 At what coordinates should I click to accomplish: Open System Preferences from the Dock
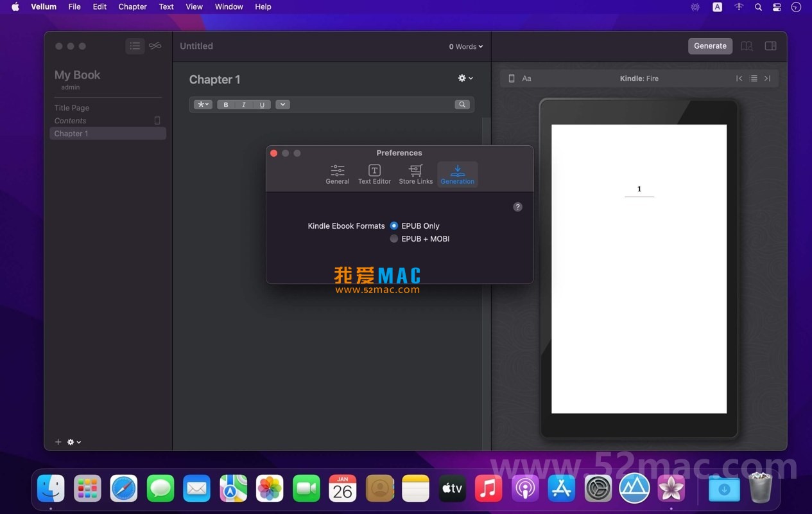[598, 489]
